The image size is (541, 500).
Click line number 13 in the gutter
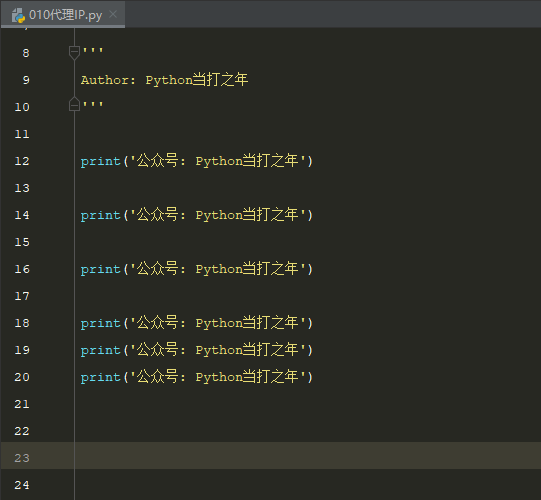point(22,188)
